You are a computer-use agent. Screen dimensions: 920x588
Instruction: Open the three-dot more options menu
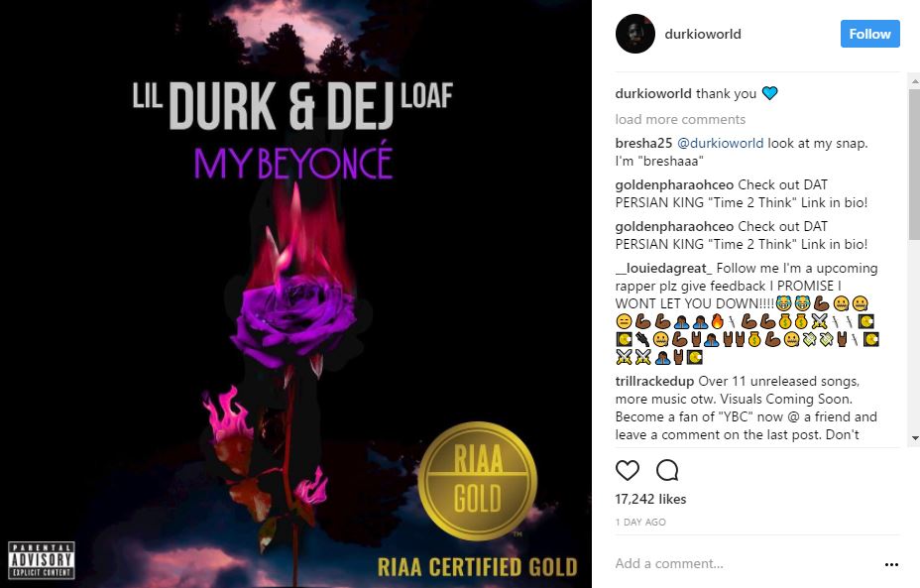coord(891,564)
